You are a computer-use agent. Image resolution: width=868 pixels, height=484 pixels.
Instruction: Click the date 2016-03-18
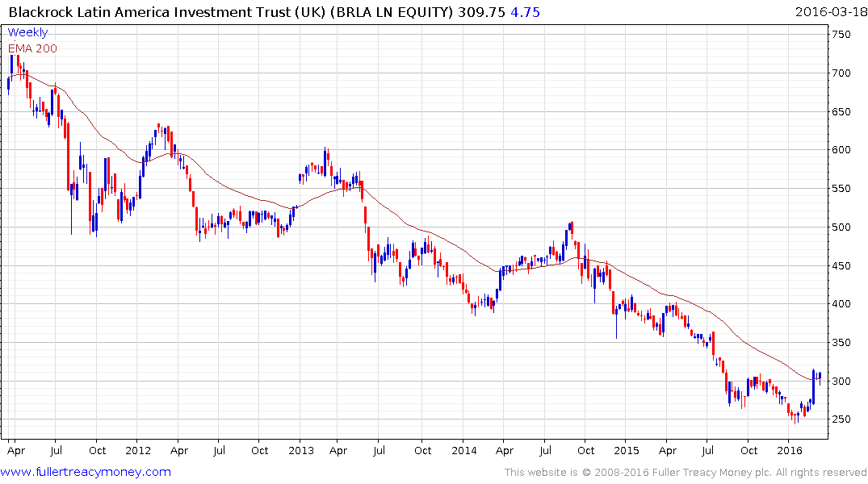(x=831, y=12)
